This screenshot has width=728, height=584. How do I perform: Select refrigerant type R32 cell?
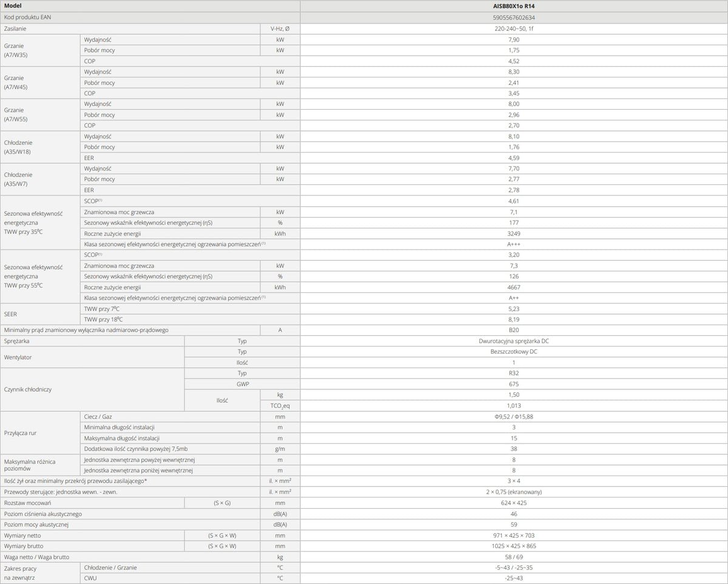pyautogui.click(x=514, y=374)
